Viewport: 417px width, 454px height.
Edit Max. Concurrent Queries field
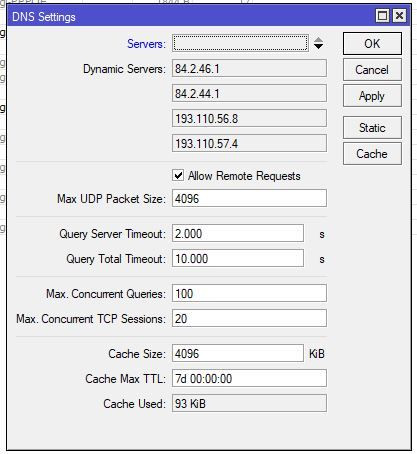point(249,294)
